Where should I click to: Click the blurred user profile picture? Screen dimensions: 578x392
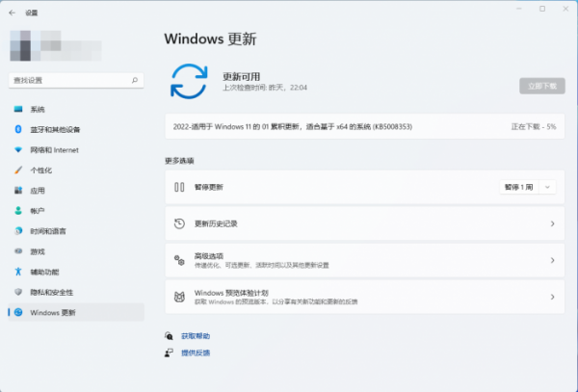coord(20,45)
